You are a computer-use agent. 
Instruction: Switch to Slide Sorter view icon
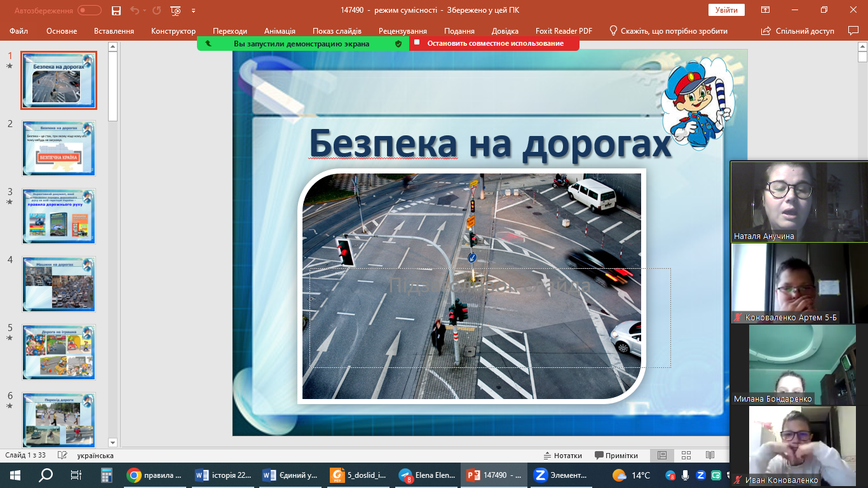coord(686,456)
